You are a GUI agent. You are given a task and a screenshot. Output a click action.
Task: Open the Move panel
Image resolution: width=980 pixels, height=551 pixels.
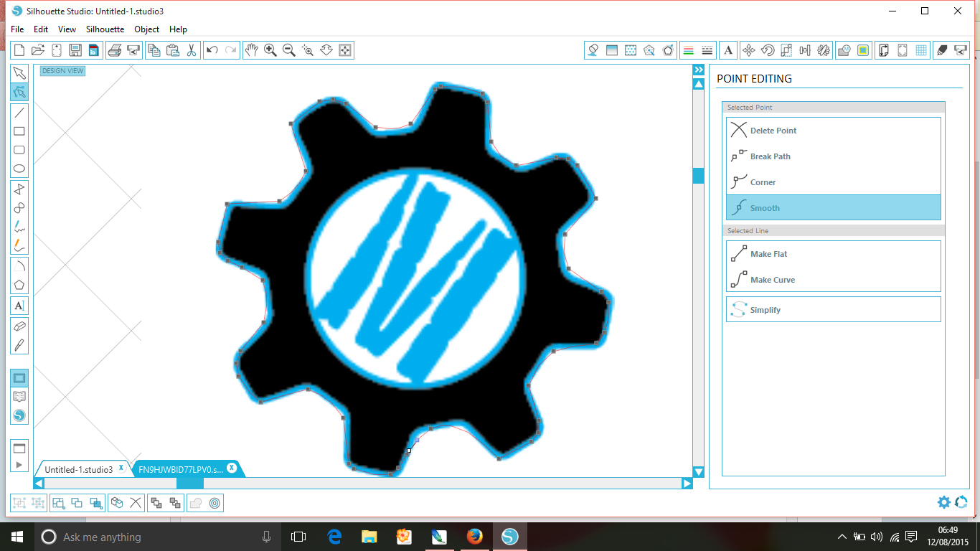click(x=748, y=50)
